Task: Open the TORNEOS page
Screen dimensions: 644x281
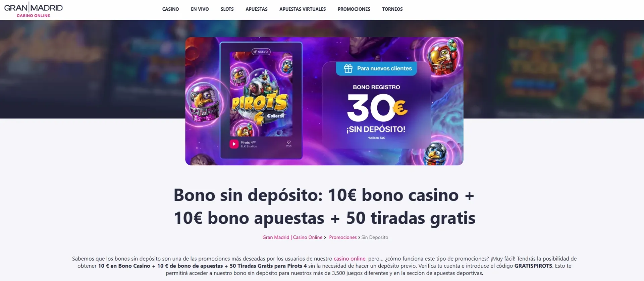Action: pyautogui.click(x=392, y=9)
